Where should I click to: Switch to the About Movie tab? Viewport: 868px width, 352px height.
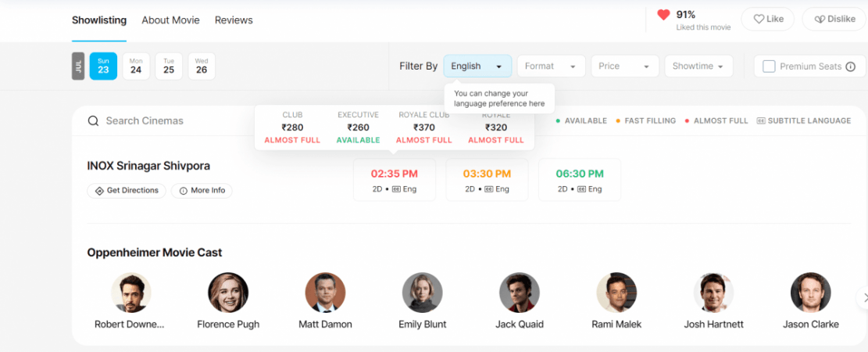(170, 20)
